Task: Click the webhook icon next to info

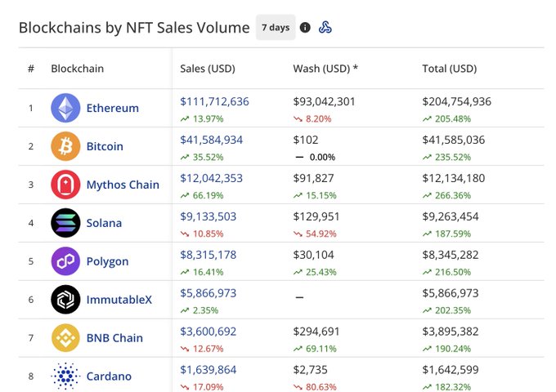Action: click(325, 27)
